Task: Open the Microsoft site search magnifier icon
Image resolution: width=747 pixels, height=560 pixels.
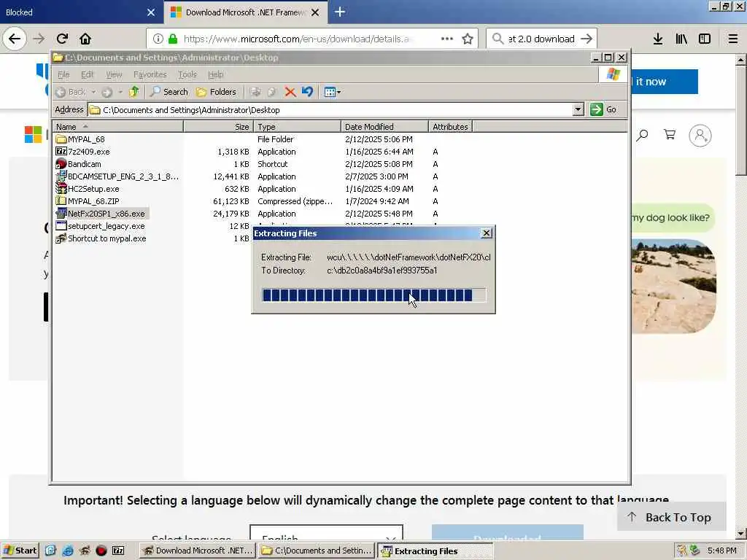Action: [642, 135]
